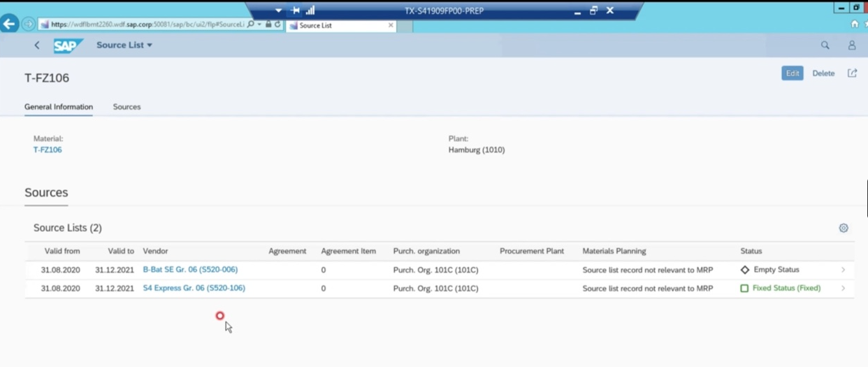Click the green Fixed Status square icon
Viewport: 868px width, 367px height.
pos(744,288)
